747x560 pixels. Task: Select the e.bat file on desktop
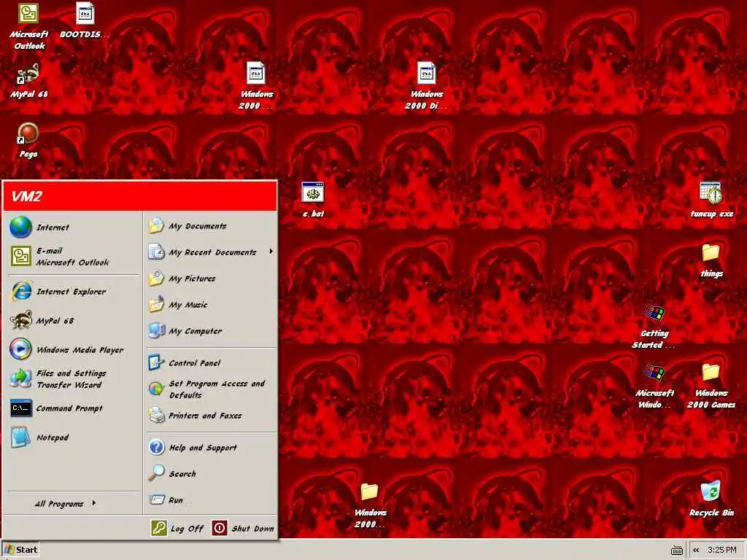[x=313, y=200]
